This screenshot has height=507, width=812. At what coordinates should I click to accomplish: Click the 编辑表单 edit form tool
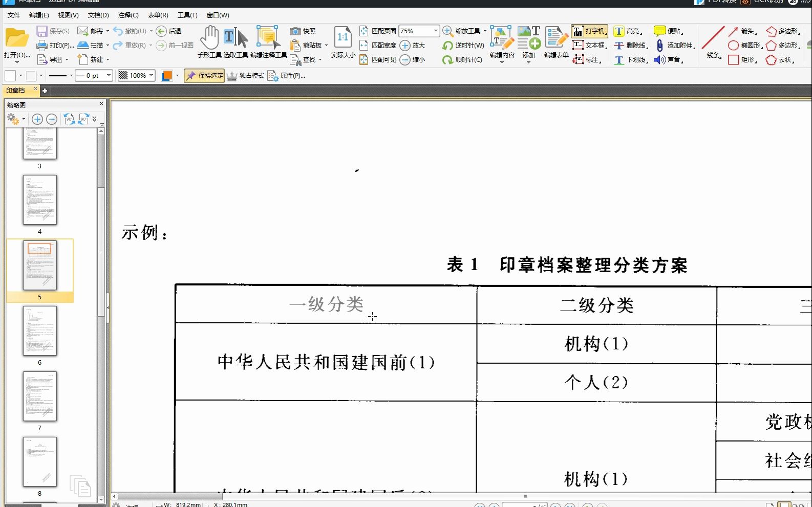[556, 43]
